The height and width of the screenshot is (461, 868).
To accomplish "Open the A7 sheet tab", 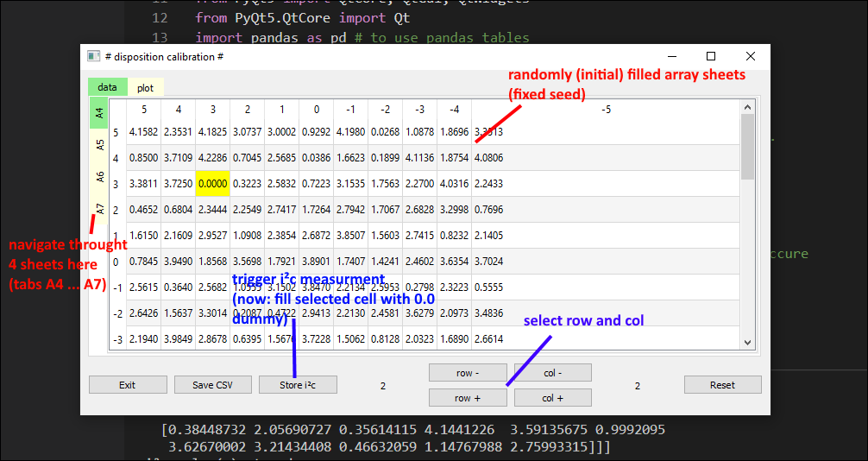I will tap(99, 209).
